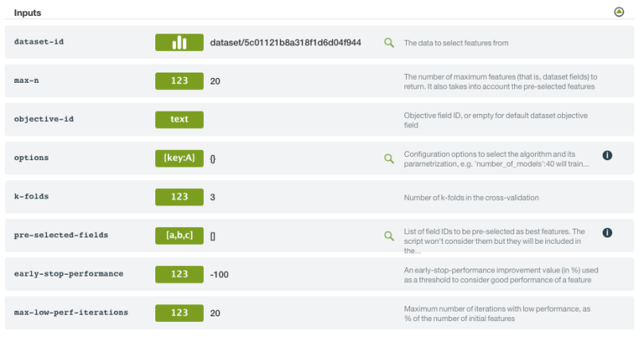The width and height of the screenshot is (644, 337).
Task: Click the max-low-perf-iterations 123 badge
Action: pyautogui.click(x=179, y=312)
